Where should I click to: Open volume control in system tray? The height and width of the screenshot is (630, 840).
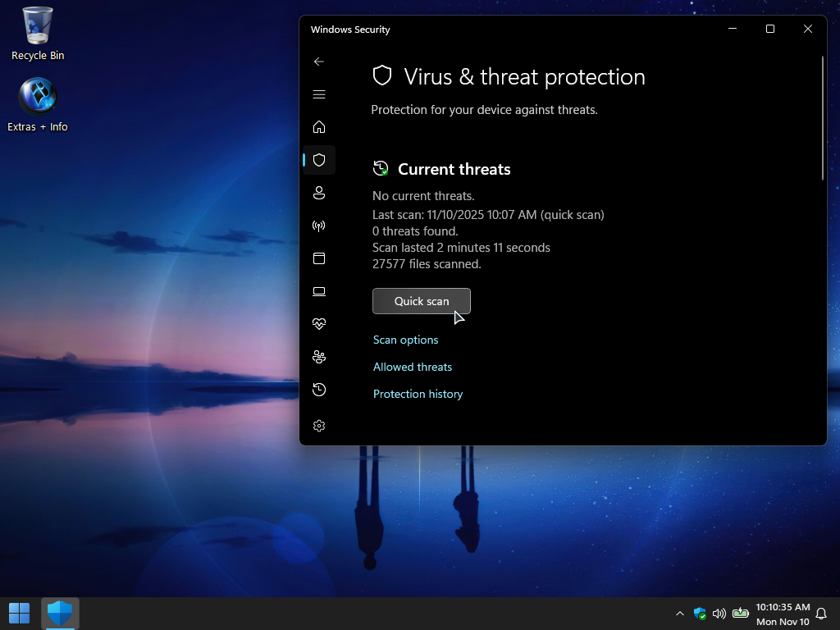719,614
